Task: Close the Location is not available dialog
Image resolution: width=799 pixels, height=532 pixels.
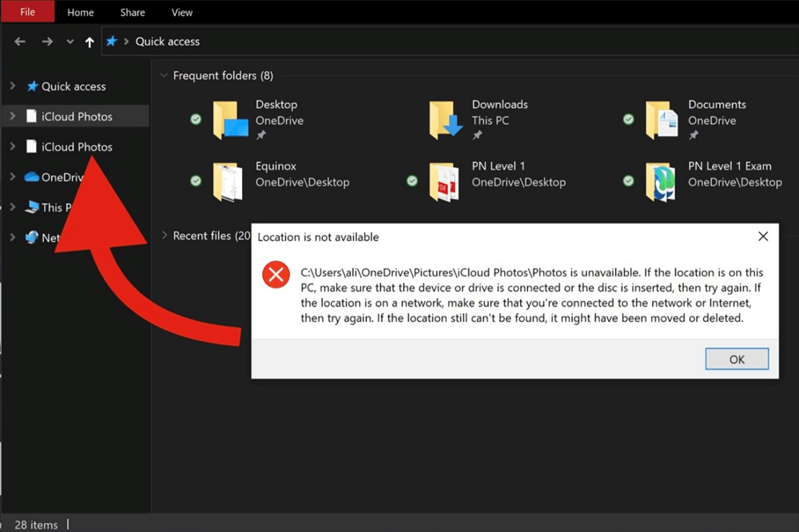Action: [762, 236]
